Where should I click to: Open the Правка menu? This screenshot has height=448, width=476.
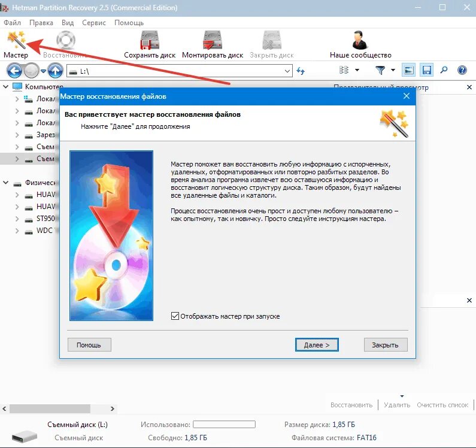tap(41, 23)
